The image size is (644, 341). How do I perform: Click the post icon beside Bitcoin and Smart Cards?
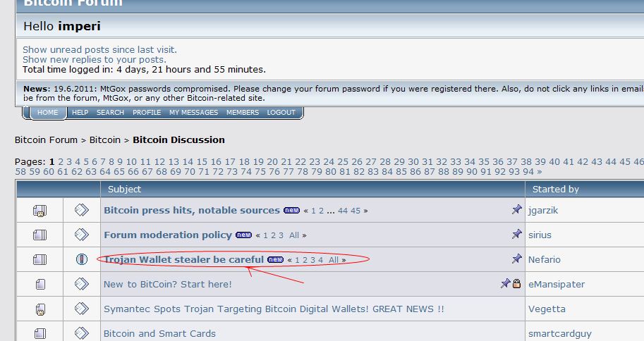(82, 333)
